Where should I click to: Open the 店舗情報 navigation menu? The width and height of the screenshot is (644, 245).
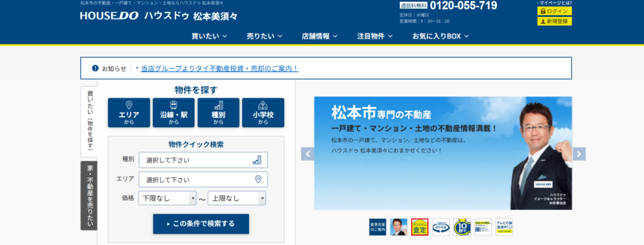[319, 36]
